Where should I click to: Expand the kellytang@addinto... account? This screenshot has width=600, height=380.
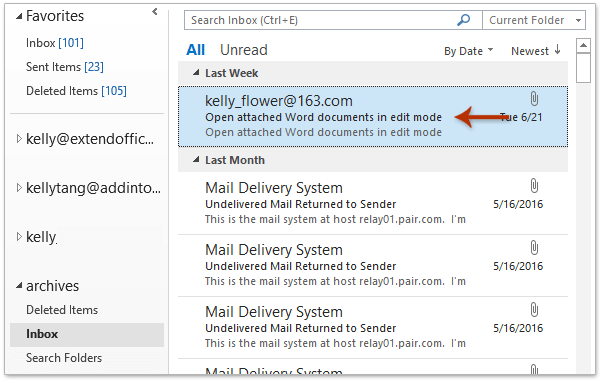tap(19, 188)
